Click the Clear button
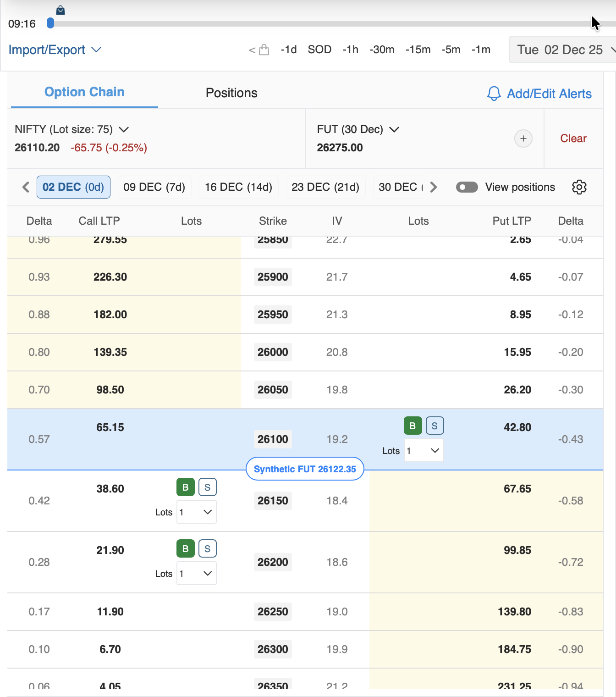The height and width of the screenshot is (697, 616). [573, 138]
